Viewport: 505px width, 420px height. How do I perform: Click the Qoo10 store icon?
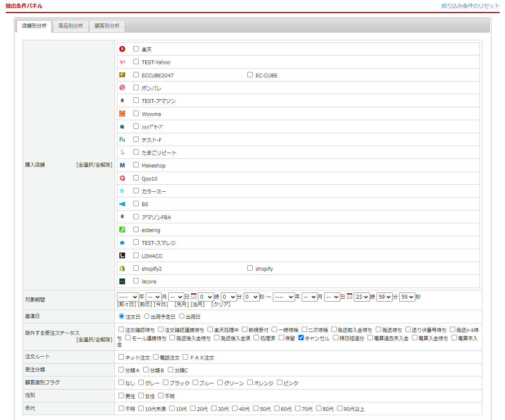click(122, 178)
